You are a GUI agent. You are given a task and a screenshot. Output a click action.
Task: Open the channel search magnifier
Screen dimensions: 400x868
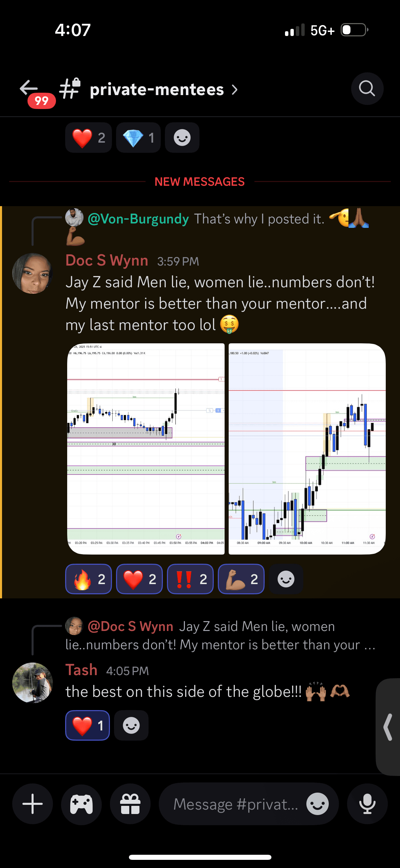point(367,89)
